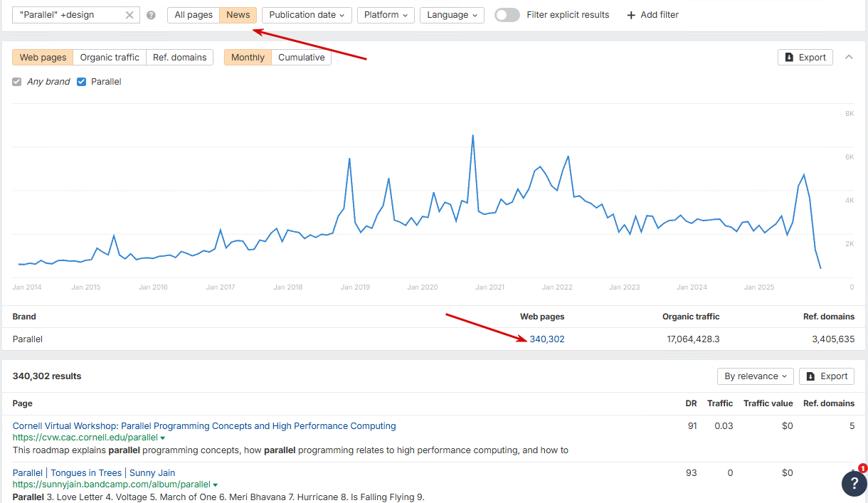Select Monthly chart view

point(248,58)
